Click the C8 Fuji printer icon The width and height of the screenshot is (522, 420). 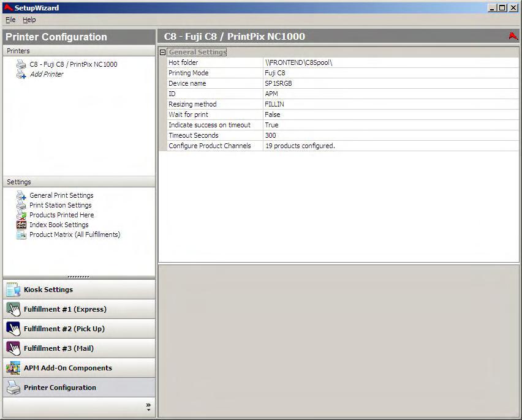(21, 64)
